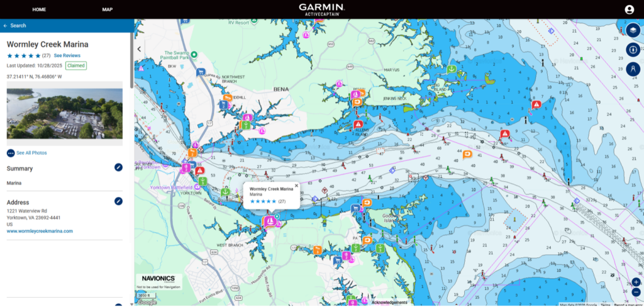Click the Google logo on map
Viewport: 644px width, 307px height.
pyautogui.click(x=147, y=303)
